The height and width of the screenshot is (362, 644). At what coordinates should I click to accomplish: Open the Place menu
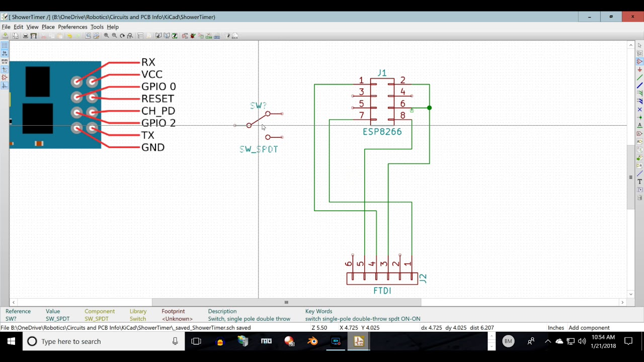point(48,27)
